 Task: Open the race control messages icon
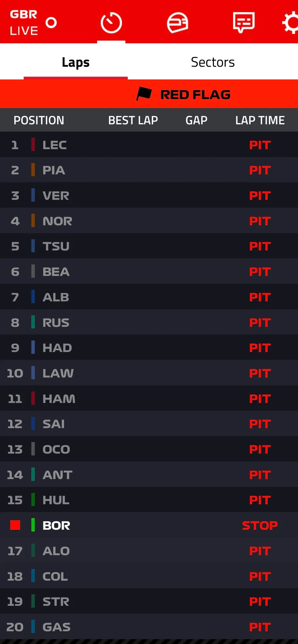243,22
